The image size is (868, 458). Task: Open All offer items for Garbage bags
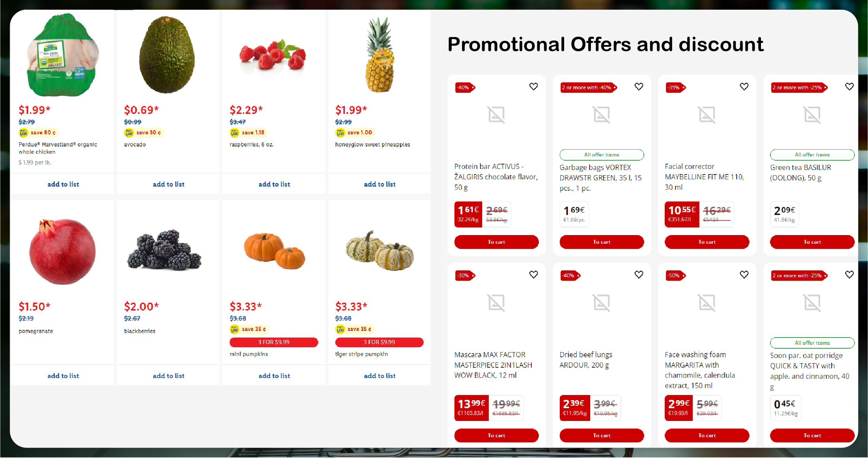(x=602, y=155)
